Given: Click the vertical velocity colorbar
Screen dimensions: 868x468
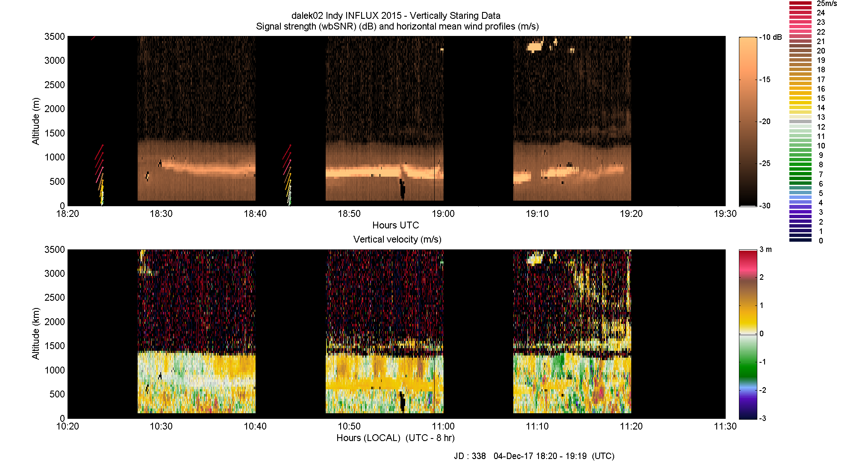Looking at the screenshot, I should click(x=748, y=334).
